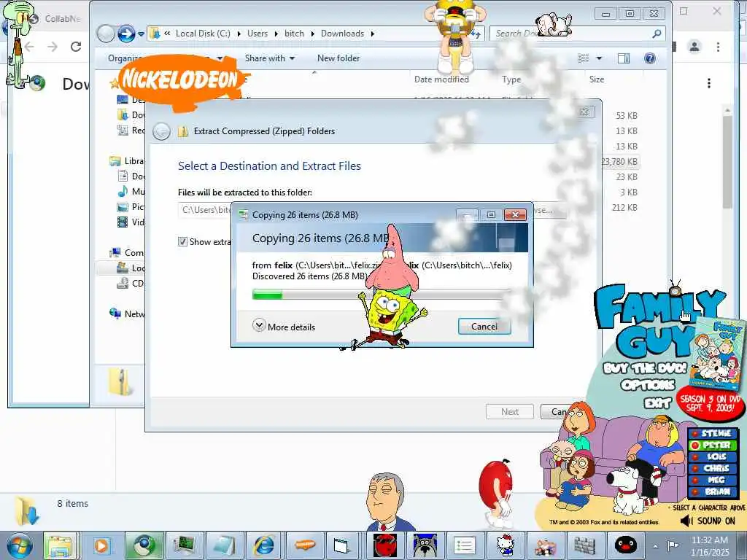This screenshot has height=560, width=747.
Task: Expand the arrow after Downloads breadcrumb
Action: [373, 34]
